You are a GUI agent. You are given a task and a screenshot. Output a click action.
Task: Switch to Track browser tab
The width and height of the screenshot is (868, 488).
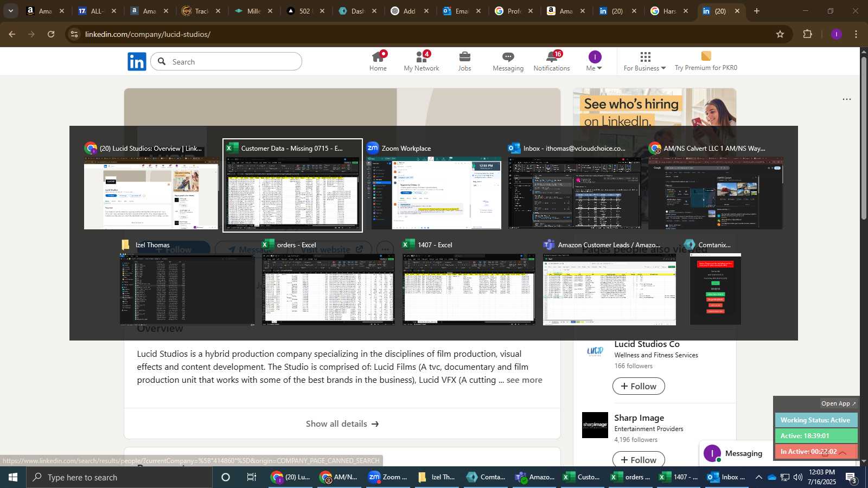201,11
